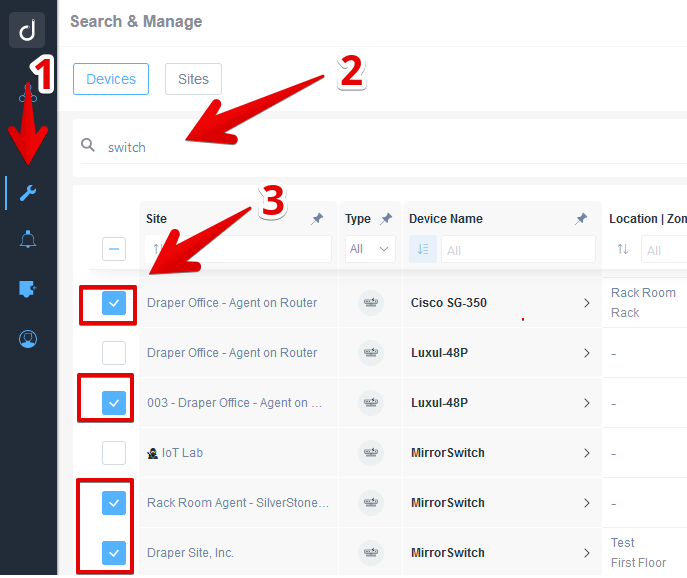Screen dimensions: 687x578
Task: Pin the Device Name column
Action: point(581,219)
